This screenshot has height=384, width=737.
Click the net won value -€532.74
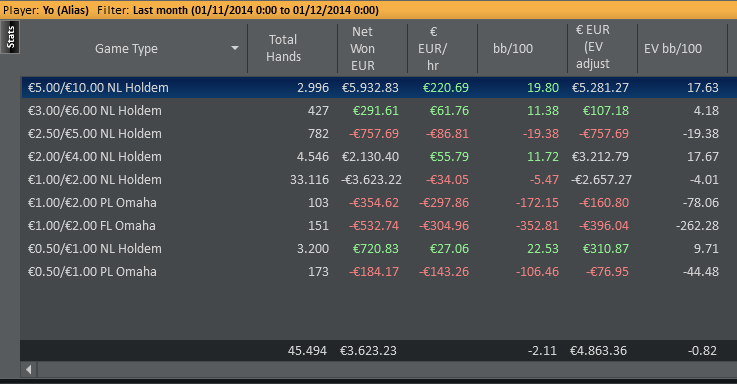tap(374, 226)
